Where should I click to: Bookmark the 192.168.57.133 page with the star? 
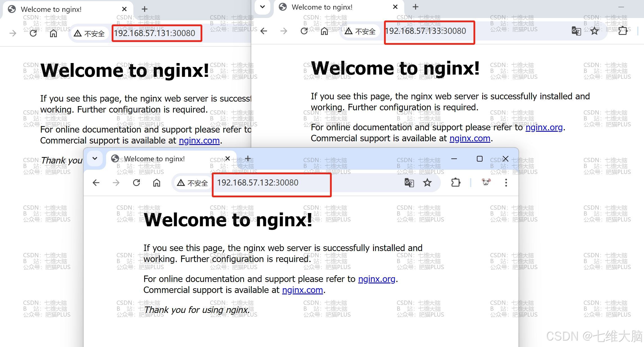click(594, 31)
